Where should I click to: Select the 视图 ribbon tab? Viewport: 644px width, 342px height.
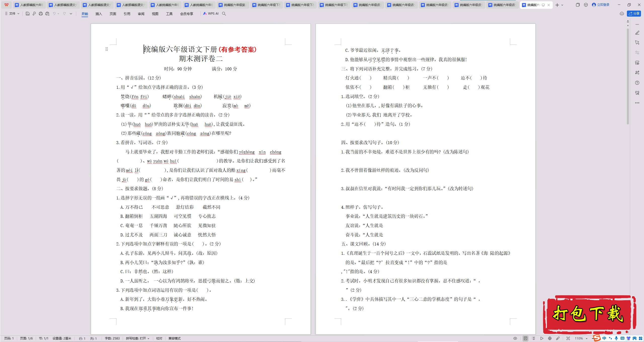click(155, 14)
